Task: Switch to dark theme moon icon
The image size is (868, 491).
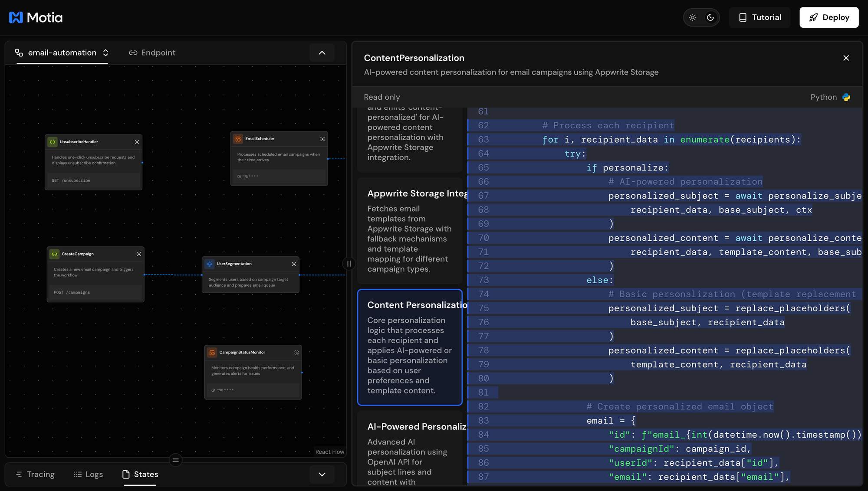Action: 710,17
